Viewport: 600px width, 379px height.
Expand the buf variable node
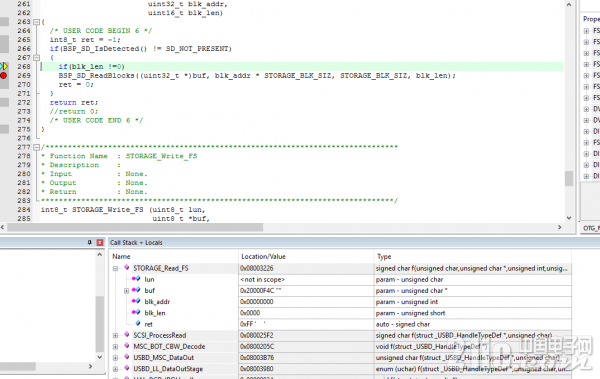(126, 291)
